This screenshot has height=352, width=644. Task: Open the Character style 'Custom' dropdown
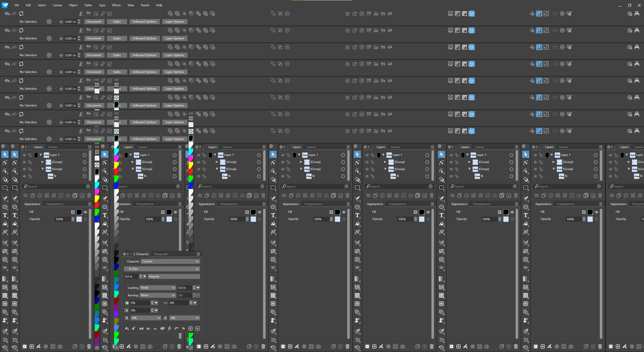[x=170, y=261]
